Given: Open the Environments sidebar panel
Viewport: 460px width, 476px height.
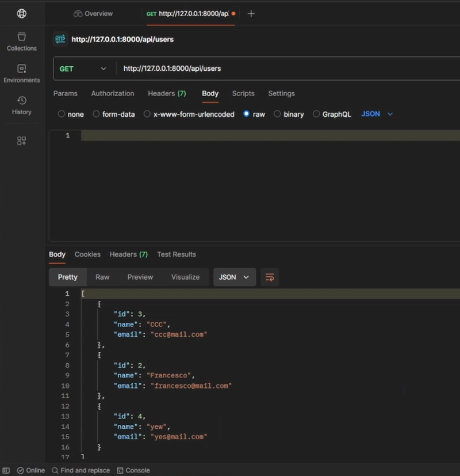Looking at the screenshot, I should pos(21,74).
